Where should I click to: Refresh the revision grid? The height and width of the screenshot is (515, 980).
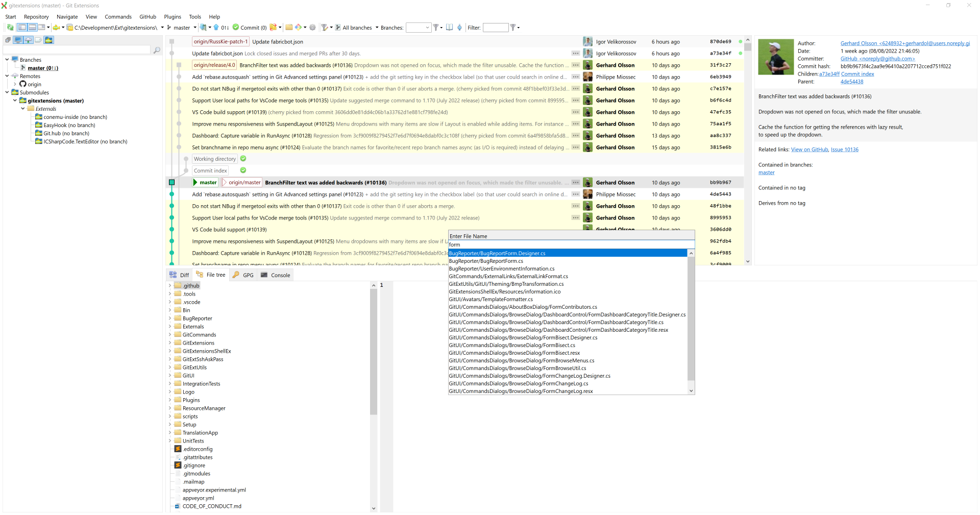coord(10,28)
